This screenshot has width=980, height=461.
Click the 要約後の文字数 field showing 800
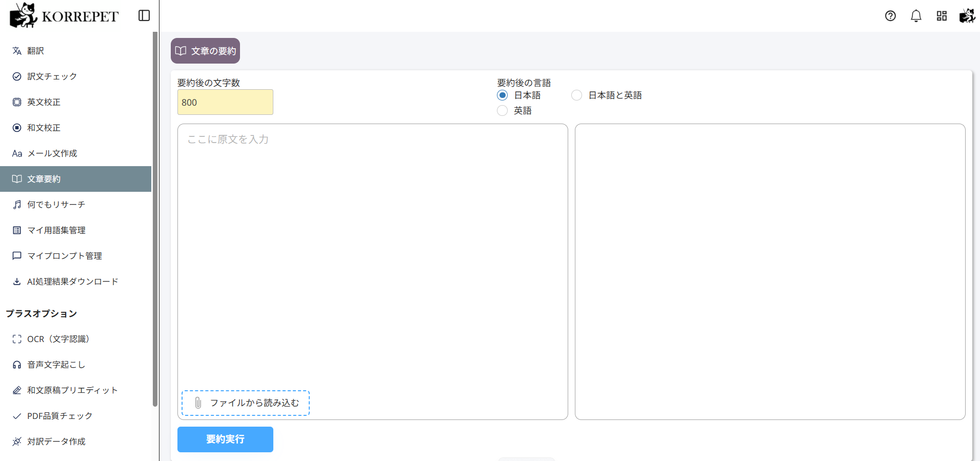(225, 102)
